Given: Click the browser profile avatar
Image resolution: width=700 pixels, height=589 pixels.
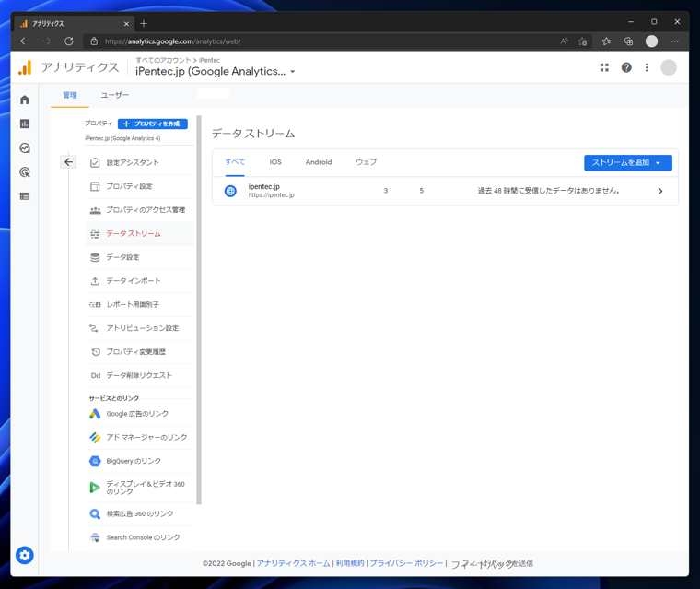Looking at the screenshot, I should [651, 41].
